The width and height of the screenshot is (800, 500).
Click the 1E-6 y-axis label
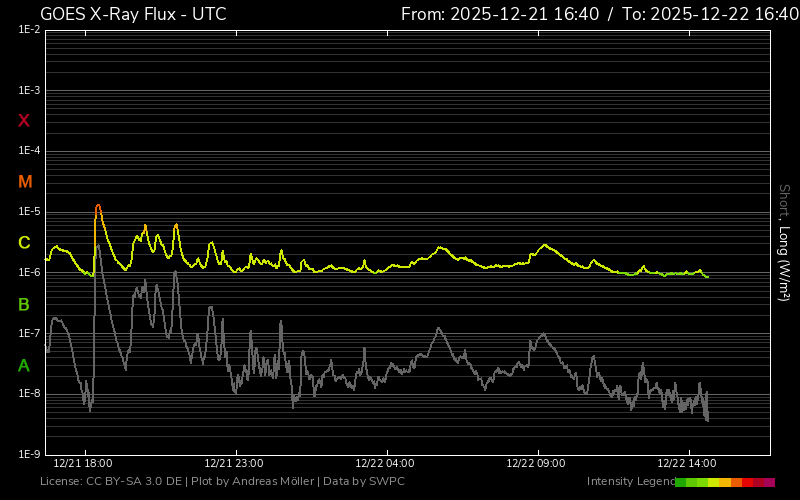pyautogui.click(x=29, y=272)
